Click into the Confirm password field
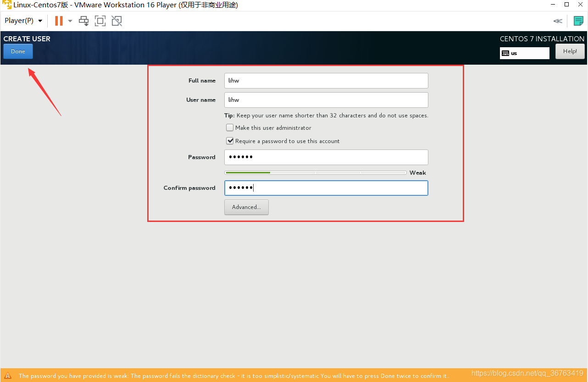The image size is (588, 382). tap(326, 188)
